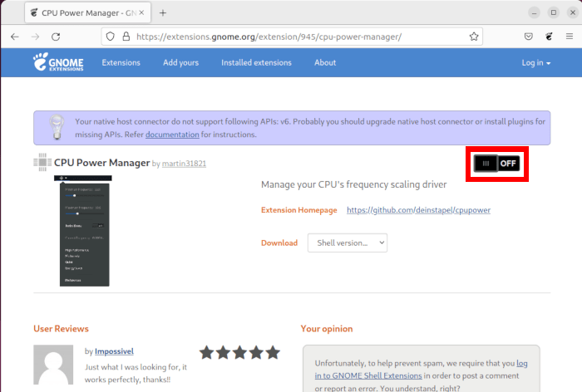Open the tracking protection shield icon

(111, 37)
